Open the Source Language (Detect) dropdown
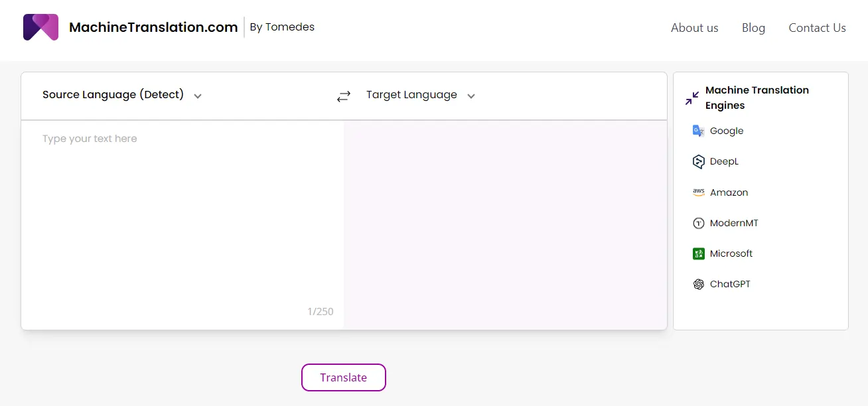This screenshot has height=406, width=868. pos(121,95)
